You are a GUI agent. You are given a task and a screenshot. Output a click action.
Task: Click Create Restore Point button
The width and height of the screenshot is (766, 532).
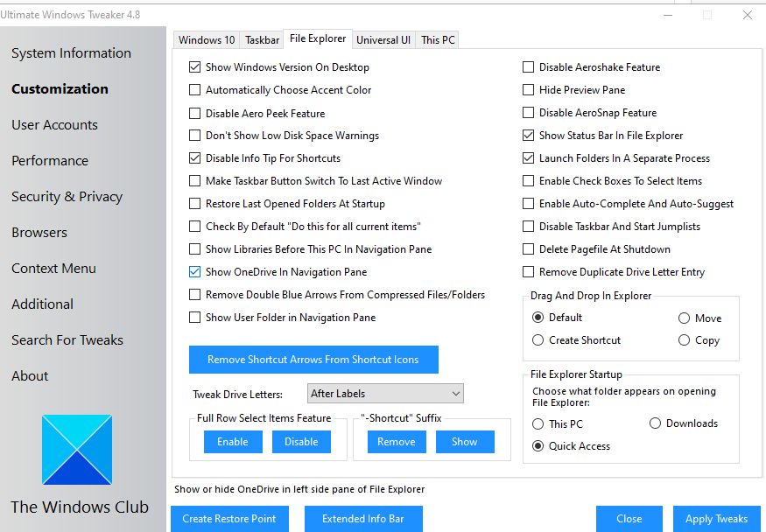point(229,519)
